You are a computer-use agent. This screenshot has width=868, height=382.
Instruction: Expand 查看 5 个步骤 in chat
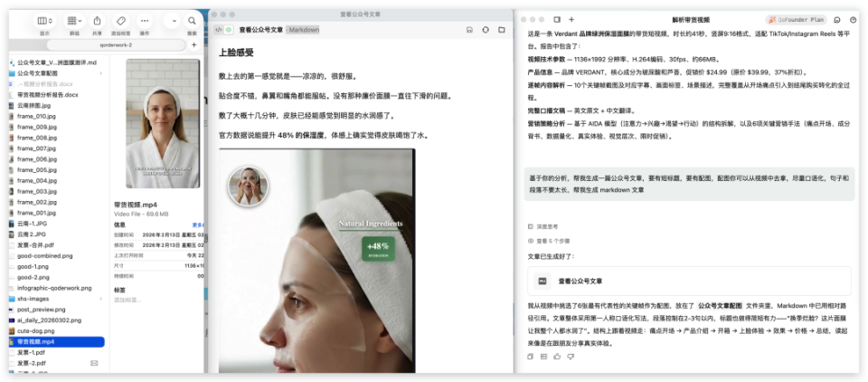coord(549,241)
